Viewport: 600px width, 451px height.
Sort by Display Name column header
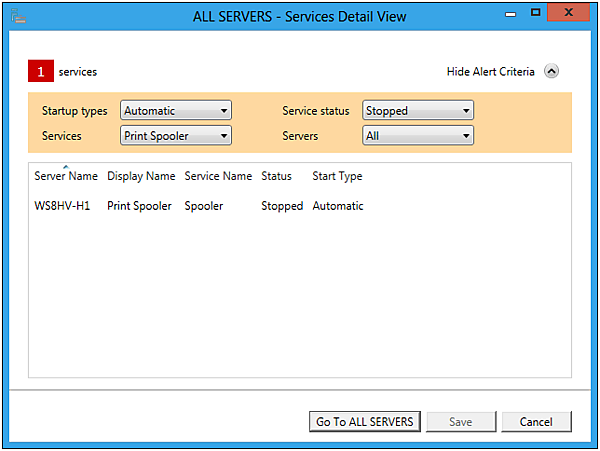141,176
